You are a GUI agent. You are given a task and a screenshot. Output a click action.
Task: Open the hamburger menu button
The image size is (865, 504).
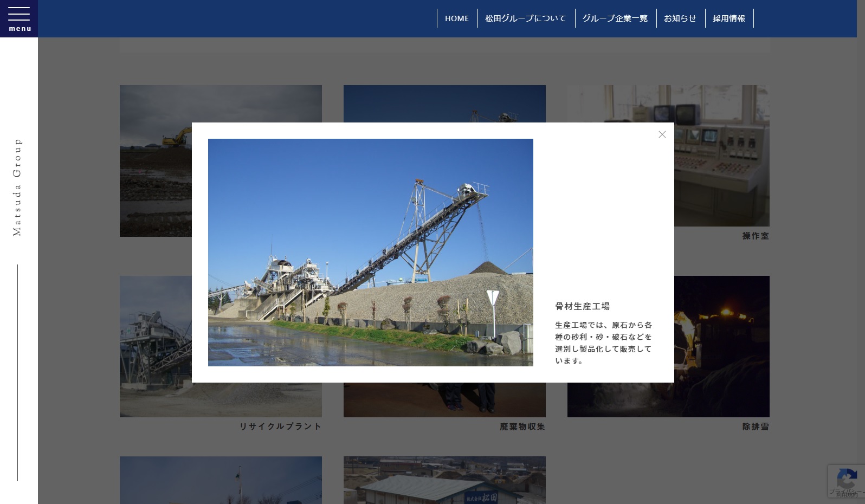point(19,18)
